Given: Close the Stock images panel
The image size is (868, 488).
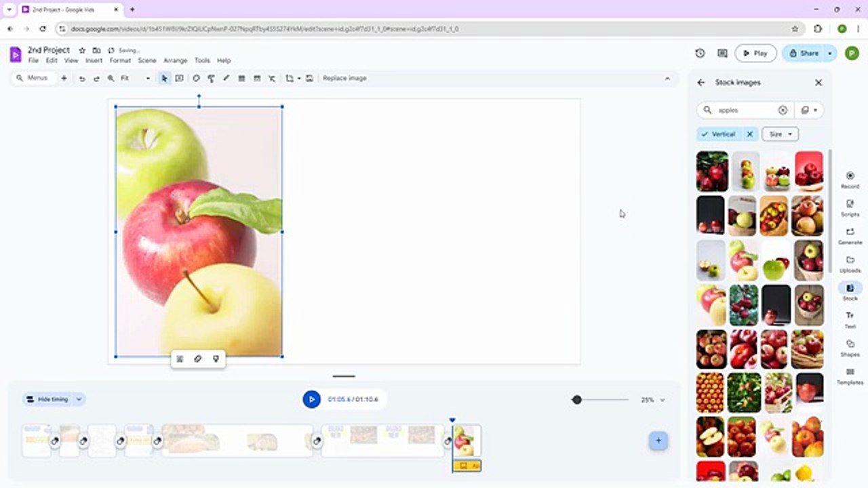Looking at the screenshot, I should point(818,82).
